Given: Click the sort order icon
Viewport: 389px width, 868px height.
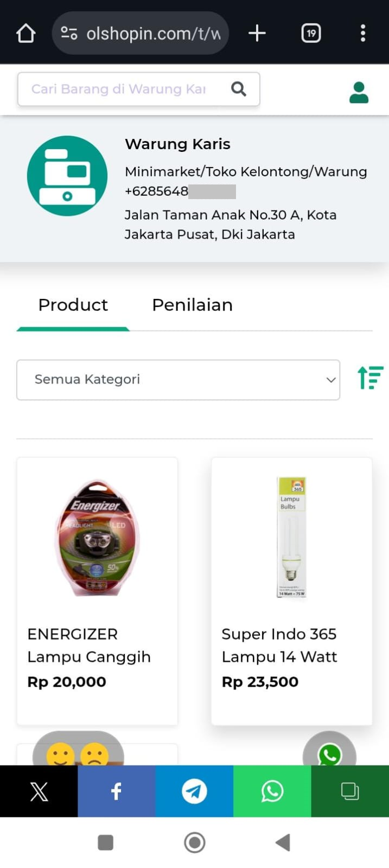Looking at the screenshot, I should point(370,378).
